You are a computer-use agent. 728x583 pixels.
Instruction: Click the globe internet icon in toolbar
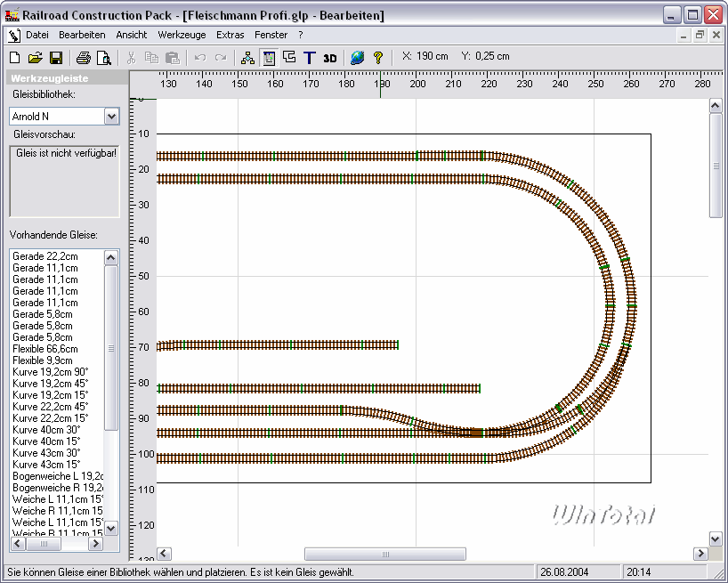(x=357, y=57)
